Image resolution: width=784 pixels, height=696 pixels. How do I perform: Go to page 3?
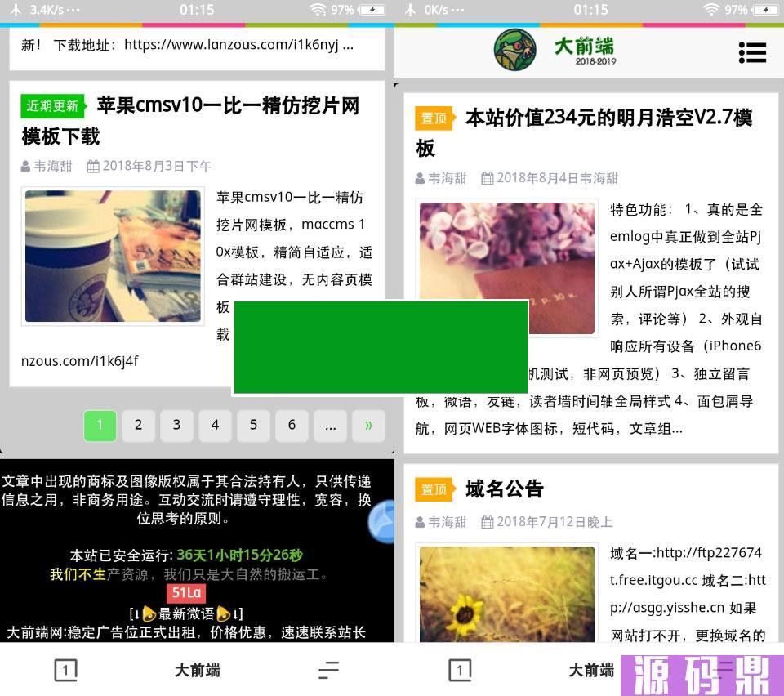[x=176, y=426]
